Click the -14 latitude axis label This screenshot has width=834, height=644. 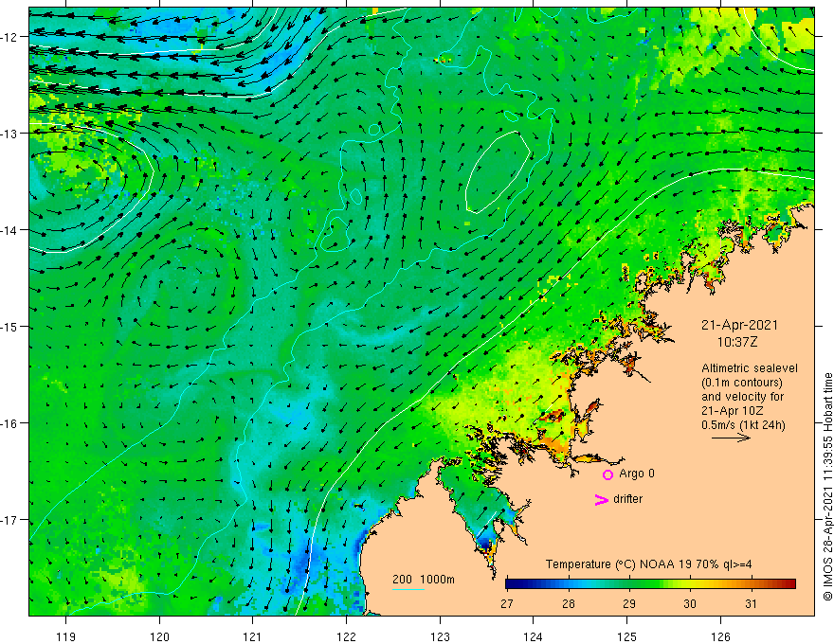point(9,230)
